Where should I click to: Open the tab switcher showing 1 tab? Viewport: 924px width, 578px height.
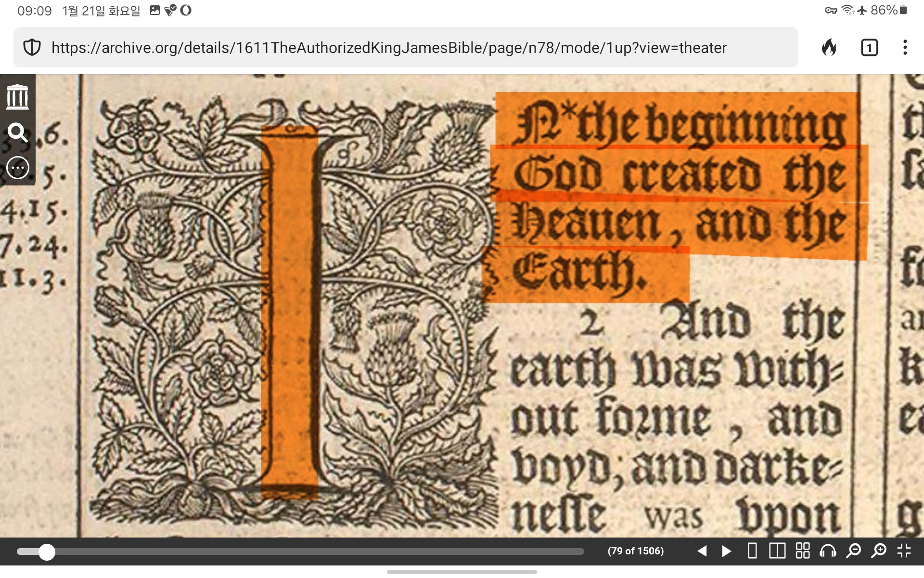(x=869, y=48)
